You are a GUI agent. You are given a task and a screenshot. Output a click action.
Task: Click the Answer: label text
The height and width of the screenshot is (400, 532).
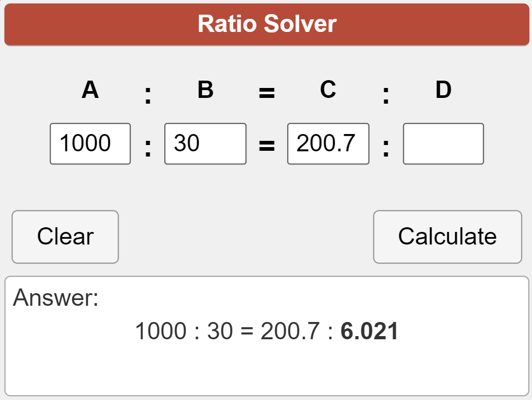coord(55,298)
